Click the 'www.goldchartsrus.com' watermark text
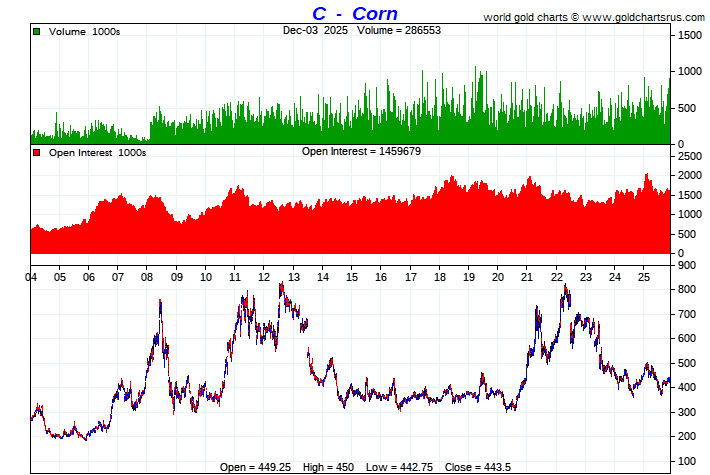The height and width of the screenshot is (475, 710). pyautogui.click(x=643, y=18)
